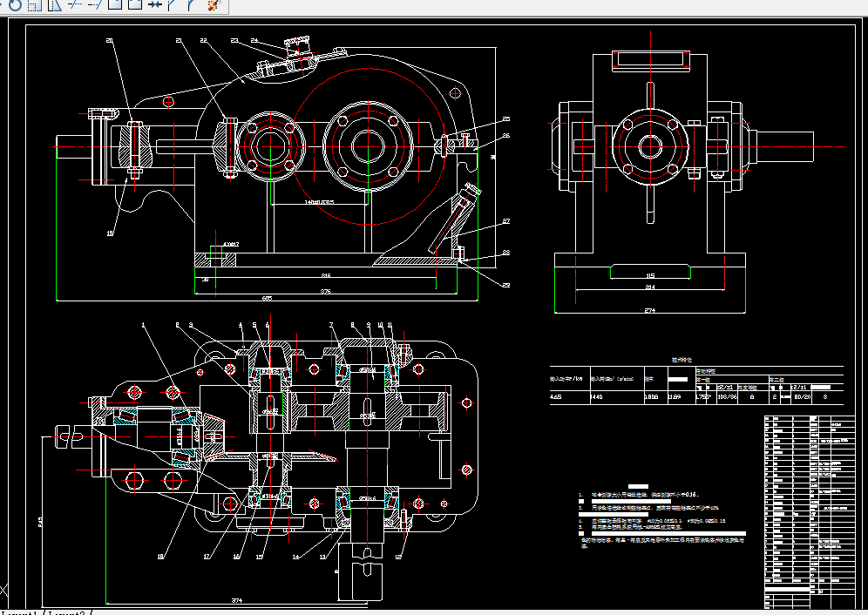Select the 115 dimension on the side view

pos(650,275)
